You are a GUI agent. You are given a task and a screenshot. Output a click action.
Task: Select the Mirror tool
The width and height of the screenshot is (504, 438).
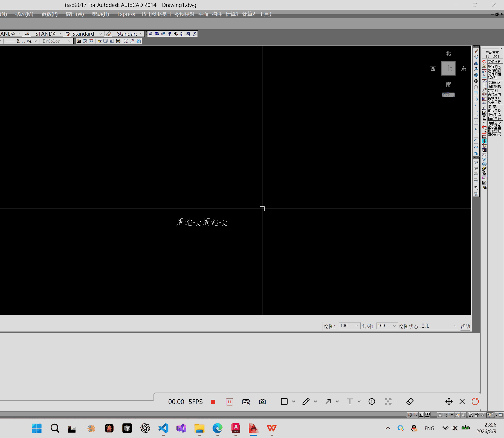(x=476, y=63)
